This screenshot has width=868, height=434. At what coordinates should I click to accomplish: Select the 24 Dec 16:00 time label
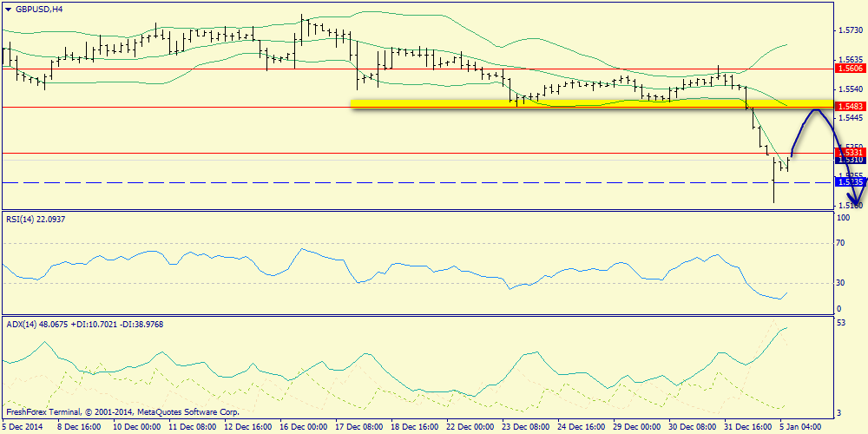point(580,427)
